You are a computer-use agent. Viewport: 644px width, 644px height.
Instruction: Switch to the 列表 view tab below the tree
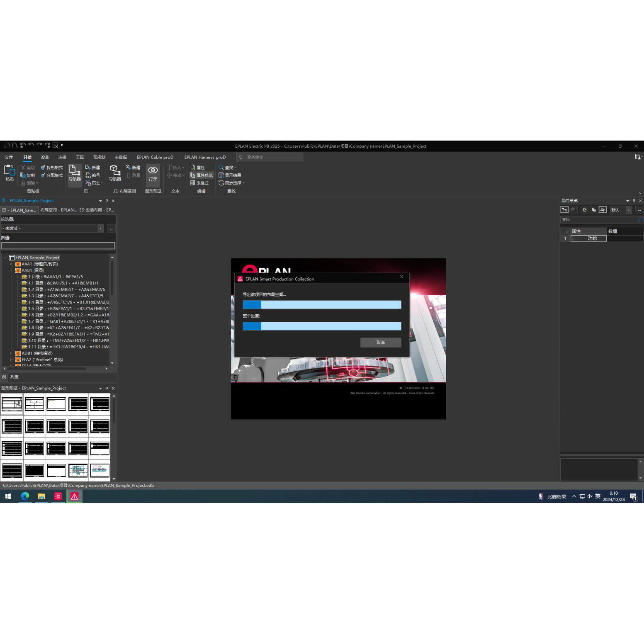coord(15,377)
